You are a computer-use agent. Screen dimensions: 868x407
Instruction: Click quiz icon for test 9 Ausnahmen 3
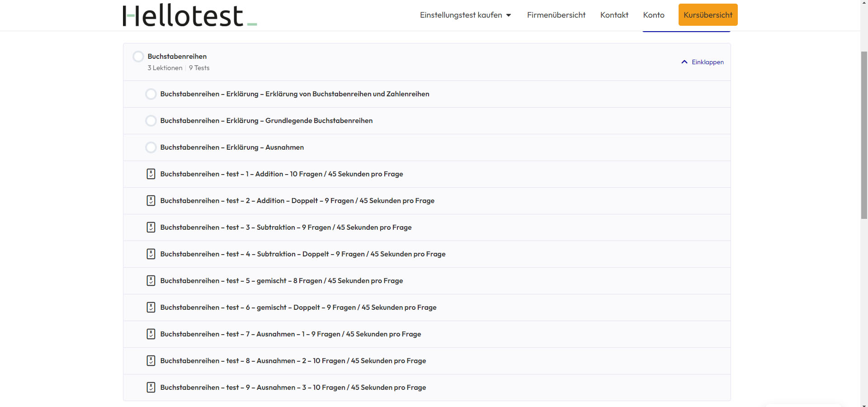coord(151,388)
